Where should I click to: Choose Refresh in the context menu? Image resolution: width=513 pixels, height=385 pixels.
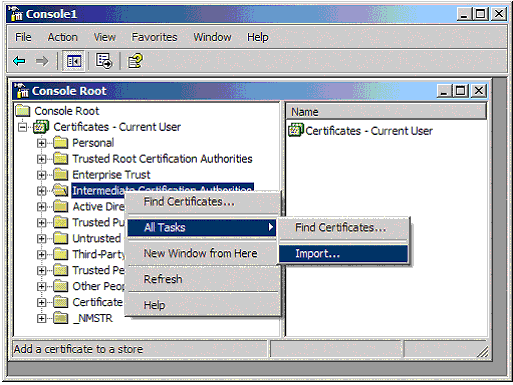202,279
